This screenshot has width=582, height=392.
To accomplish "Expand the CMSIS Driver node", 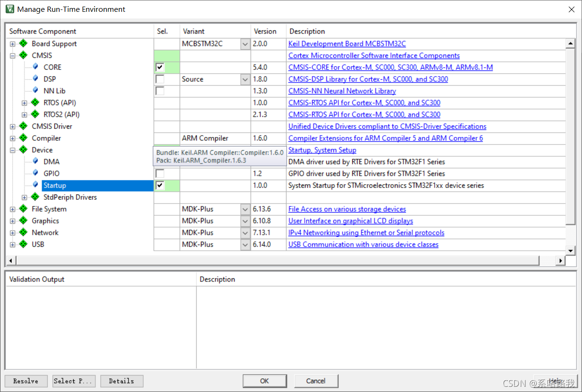I will click(13, 127).
